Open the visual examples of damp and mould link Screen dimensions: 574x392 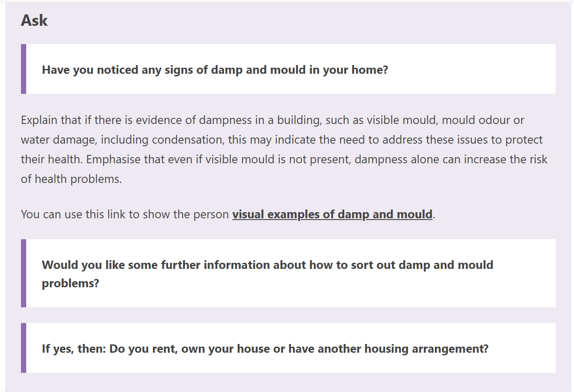pos(332,214)
